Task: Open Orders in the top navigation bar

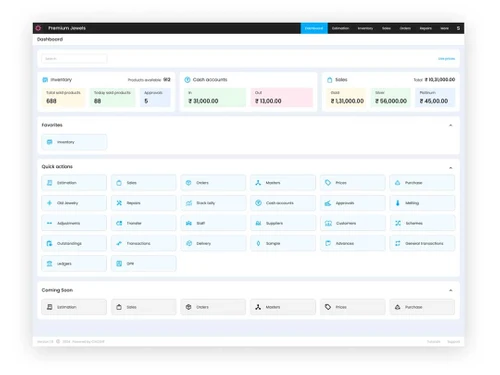Action: 405,28
